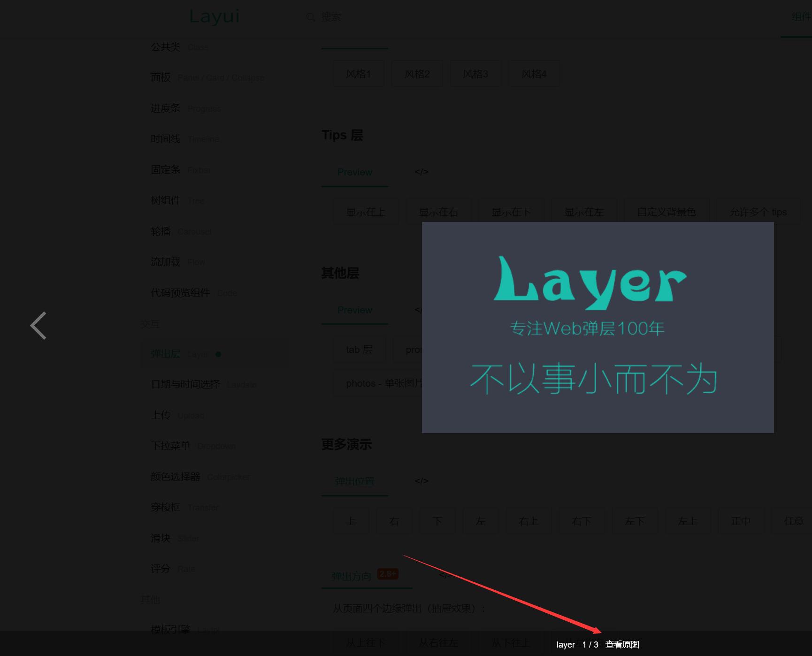The height and width of the screenshot is (656, 812).
Task: Click the 允许多个 tips button
Action: coord(758,212)
